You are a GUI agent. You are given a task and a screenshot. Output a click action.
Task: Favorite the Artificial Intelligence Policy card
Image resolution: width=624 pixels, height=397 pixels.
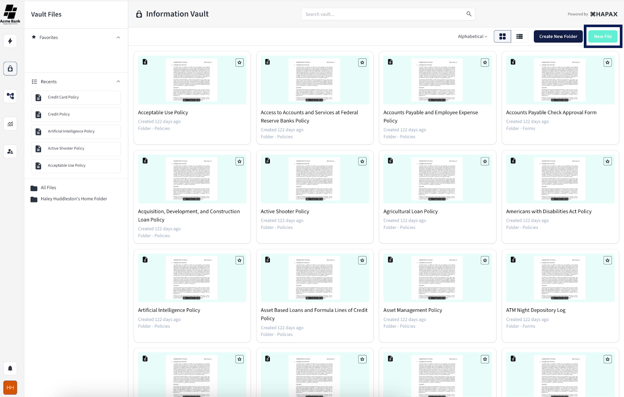click(240, 260)
